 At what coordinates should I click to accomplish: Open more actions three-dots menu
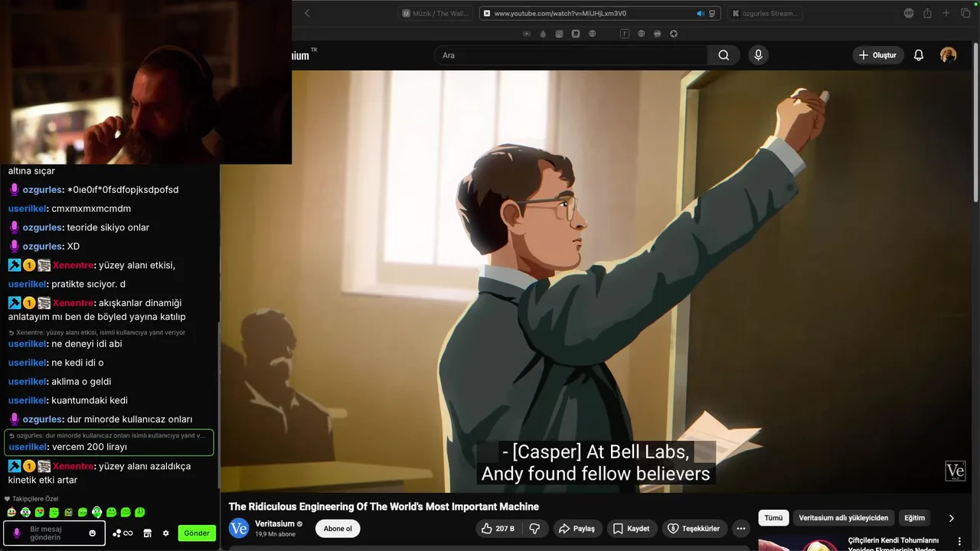click(x=740, y=529)
